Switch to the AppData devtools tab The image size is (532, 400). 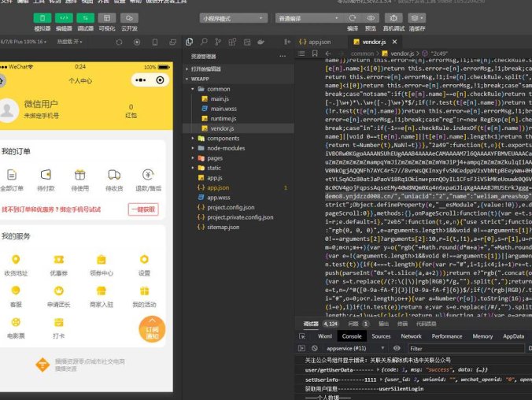pyautogui.click(x=513, y=336)
